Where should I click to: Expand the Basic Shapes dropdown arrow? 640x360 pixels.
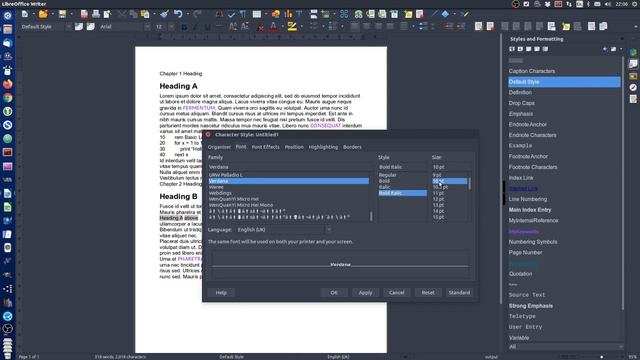[x=454, y=14]
